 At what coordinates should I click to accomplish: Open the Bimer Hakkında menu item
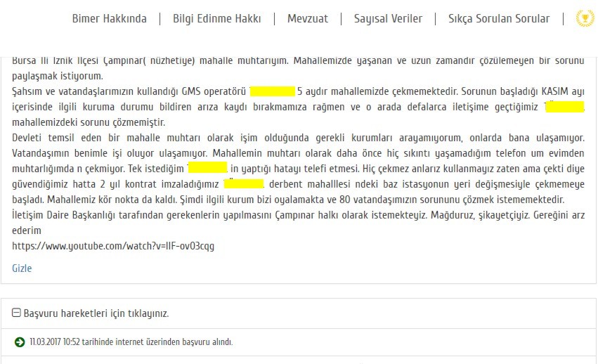tap(109, 18)
